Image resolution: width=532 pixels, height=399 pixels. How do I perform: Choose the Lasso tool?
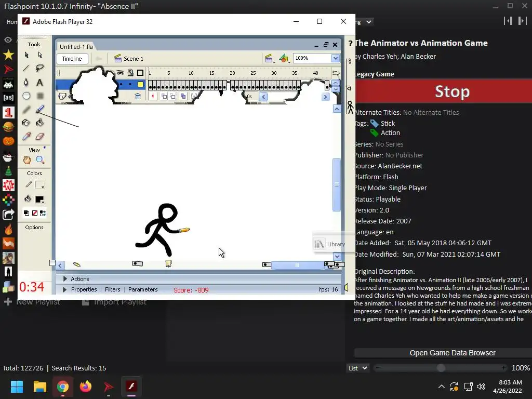pos(39,68)
